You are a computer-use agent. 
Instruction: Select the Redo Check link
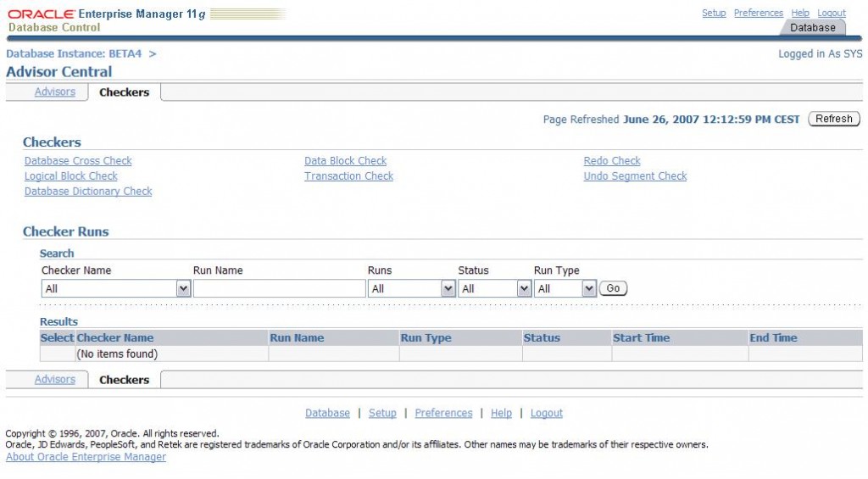coord(612,161)
